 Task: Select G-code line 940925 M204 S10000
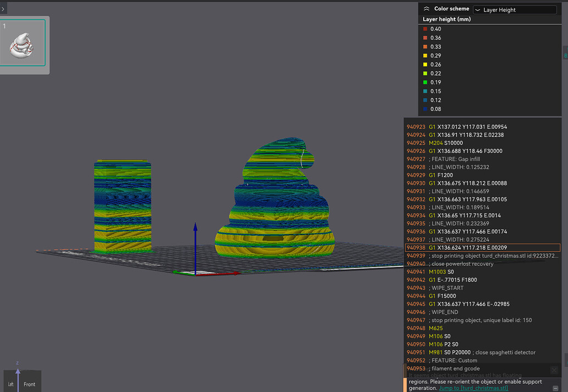482,143
